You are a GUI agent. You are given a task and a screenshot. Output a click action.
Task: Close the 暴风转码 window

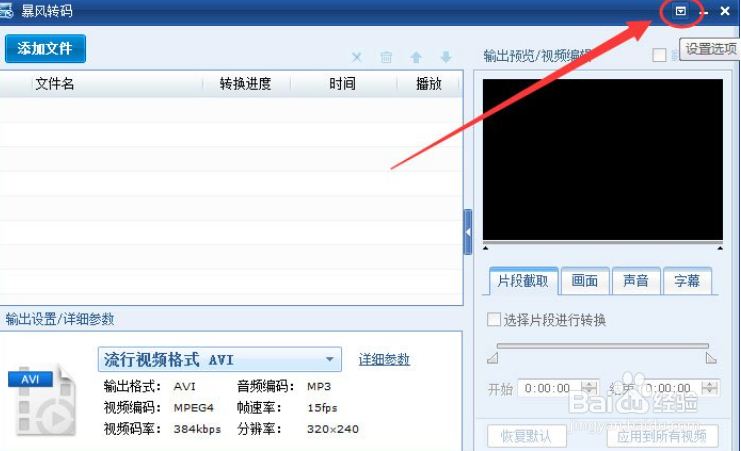[725, 11]
